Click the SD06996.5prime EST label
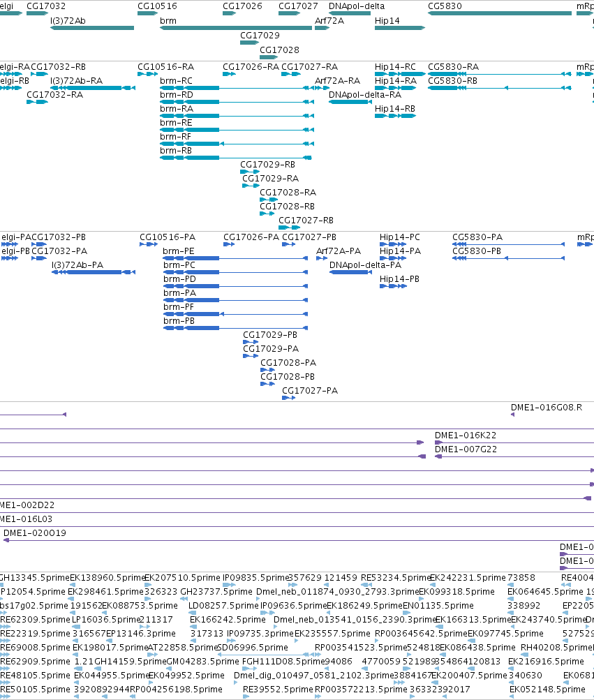 coord(253,648)
